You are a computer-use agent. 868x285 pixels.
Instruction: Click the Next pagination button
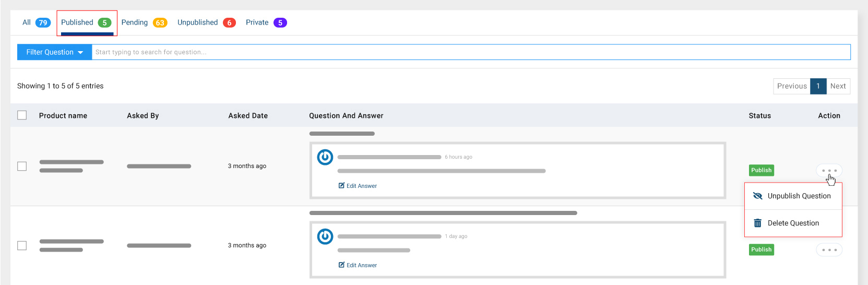tap(838, 86)
